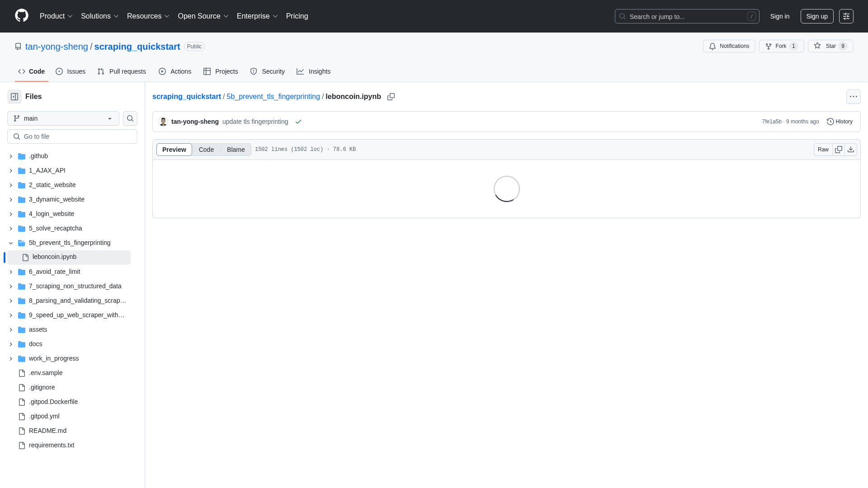Collapse the file tree side panel

(14, 97)
